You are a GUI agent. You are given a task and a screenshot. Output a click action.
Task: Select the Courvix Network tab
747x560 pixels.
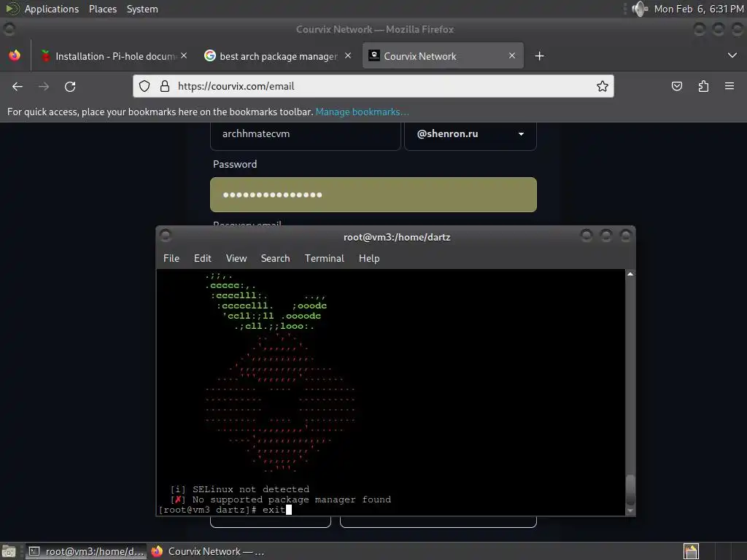[443, 55]
